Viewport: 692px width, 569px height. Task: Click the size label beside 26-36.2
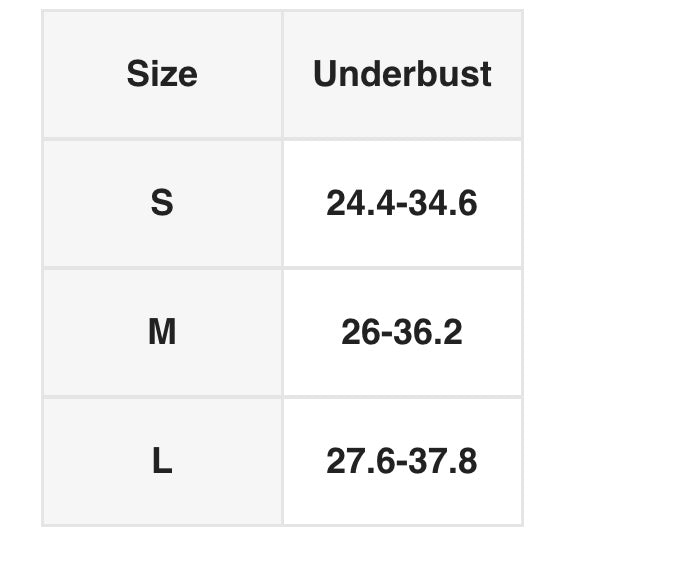(162, 332)
